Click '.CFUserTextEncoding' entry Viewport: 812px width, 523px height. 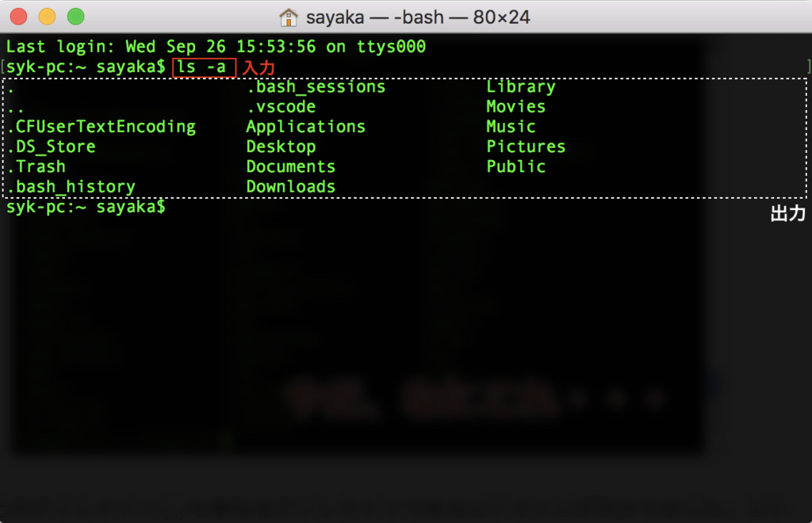(101, 128)
